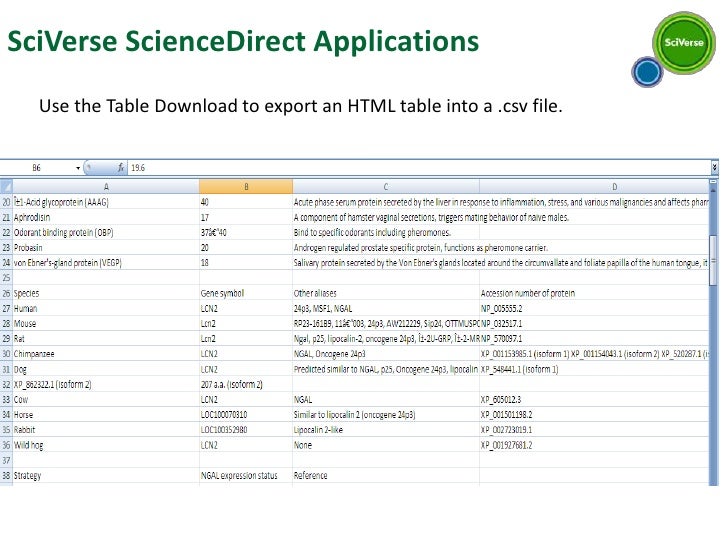Select cell 'Horse'
Image resolution: width=728 pixels, height=546 pixels.
point(106,415)
